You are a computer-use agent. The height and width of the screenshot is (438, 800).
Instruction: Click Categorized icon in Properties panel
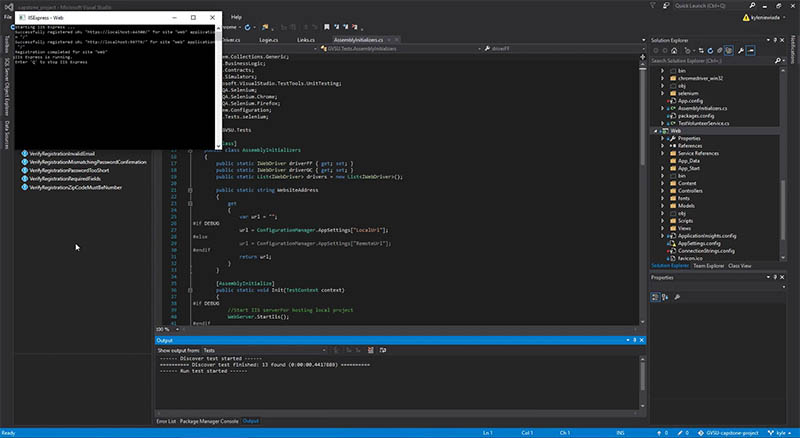(x=656, y=297)
